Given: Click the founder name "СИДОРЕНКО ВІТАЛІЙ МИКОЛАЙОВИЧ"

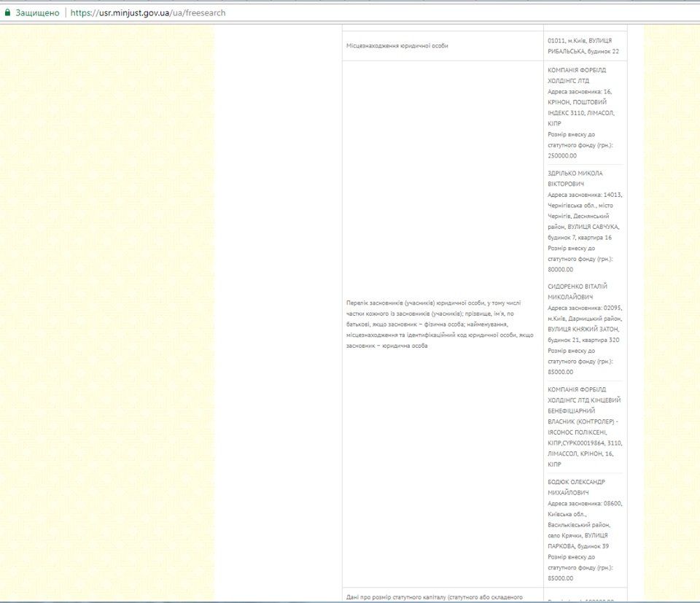Looking at the screenshot, I should click(x=577, y=292).
